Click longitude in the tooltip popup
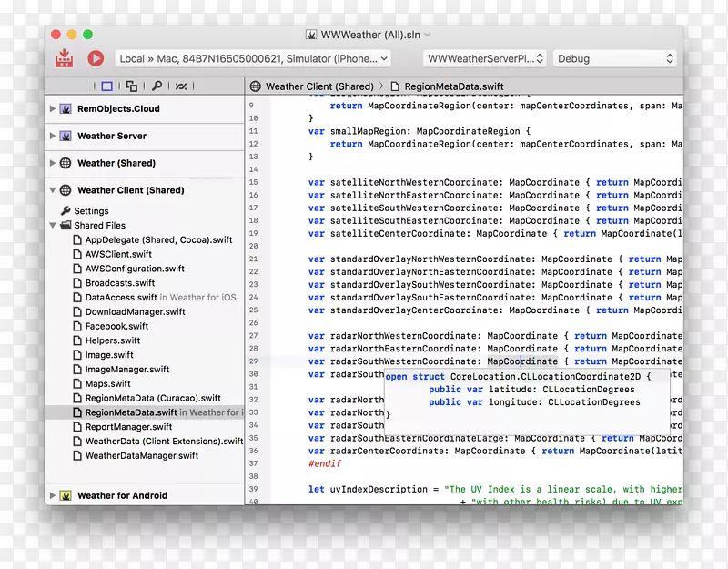Screen dimensions: 728x569 pos(512,402)
